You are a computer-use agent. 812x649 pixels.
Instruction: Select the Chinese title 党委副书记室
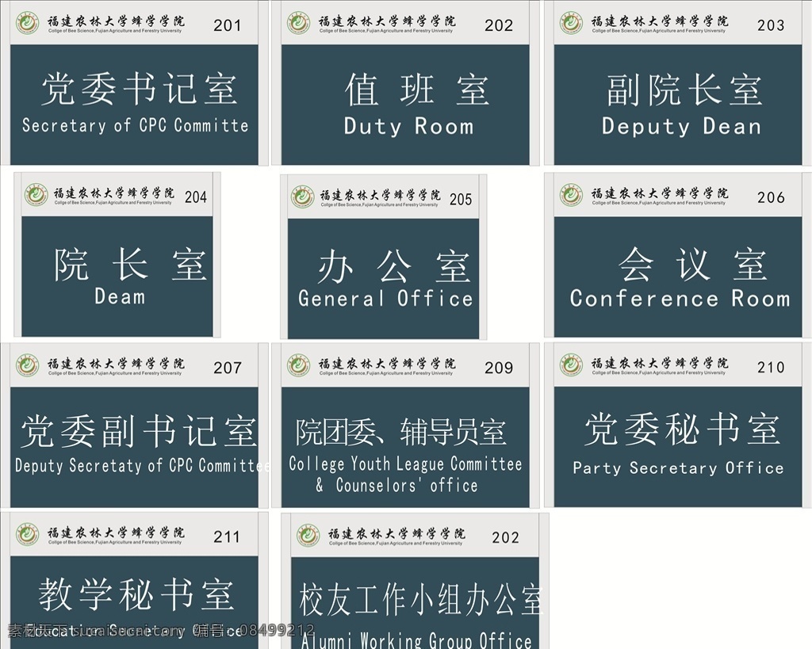pyautogui.click(x=139, y=430)
